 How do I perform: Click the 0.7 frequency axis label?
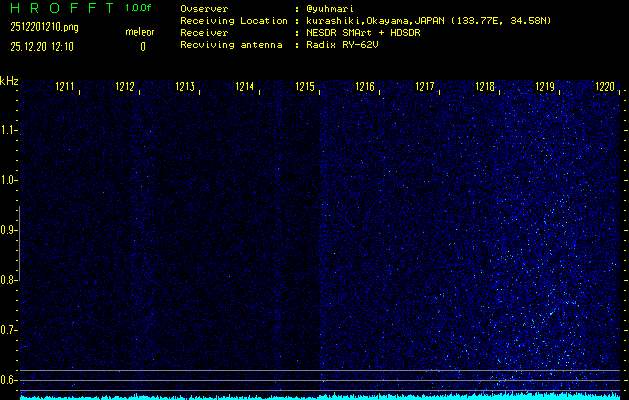[7, 330]
